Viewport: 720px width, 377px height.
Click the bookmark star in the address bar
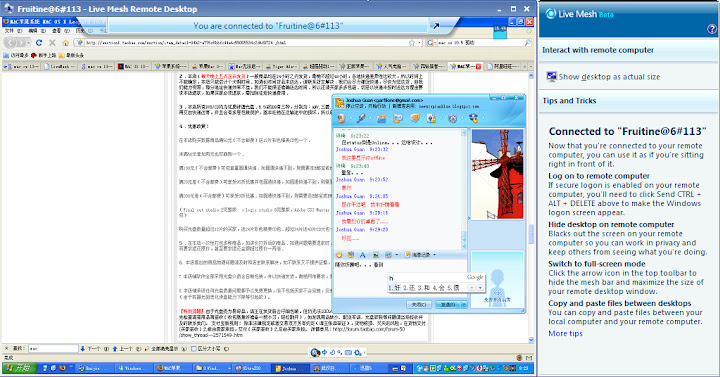pos(412,43)
